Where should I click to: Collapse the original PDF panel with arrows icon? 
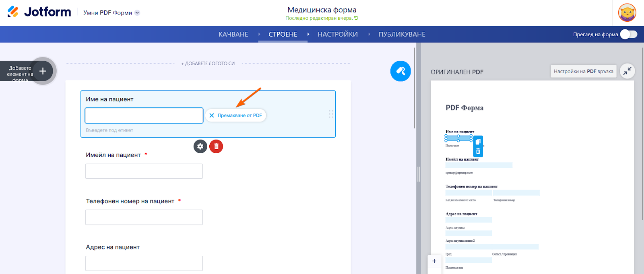tap(627, 71)
